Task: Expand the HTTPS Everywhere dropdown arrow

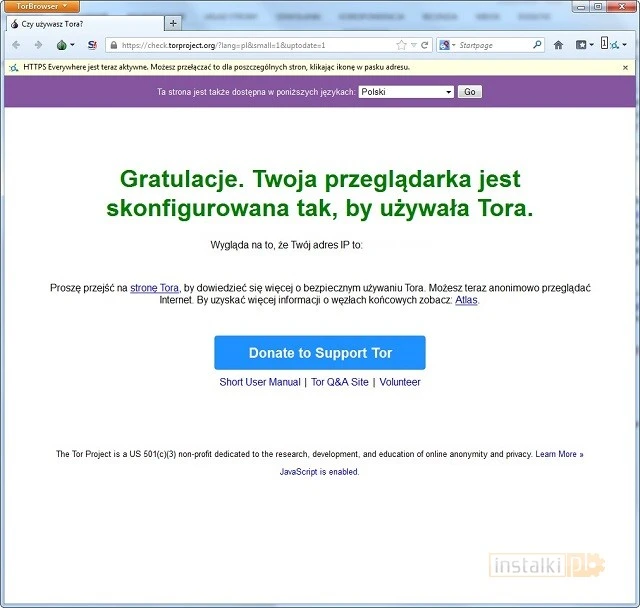Action: (x=624, y=45)
